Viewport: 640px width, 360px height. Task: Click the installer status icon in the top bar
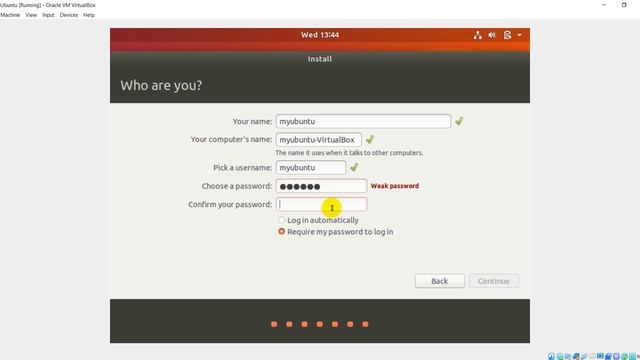pyautogui.click(x=507, y=35)
